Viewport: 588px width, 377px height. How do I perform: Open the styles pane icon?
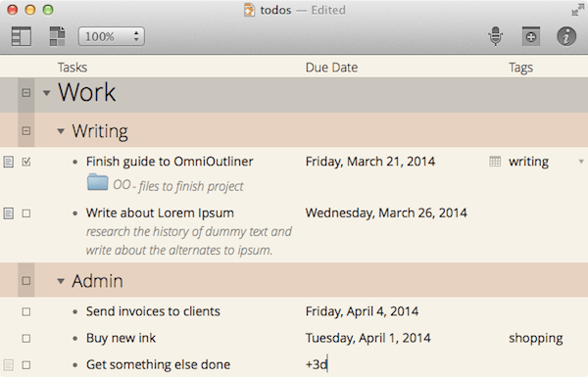coord(58,37)
